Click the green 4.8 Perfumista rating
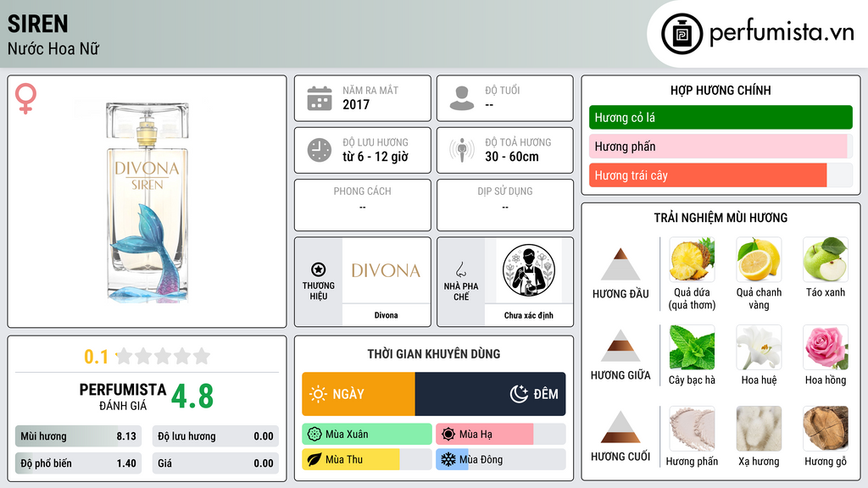This screenshot has height=488, width=868. [192, 396]
